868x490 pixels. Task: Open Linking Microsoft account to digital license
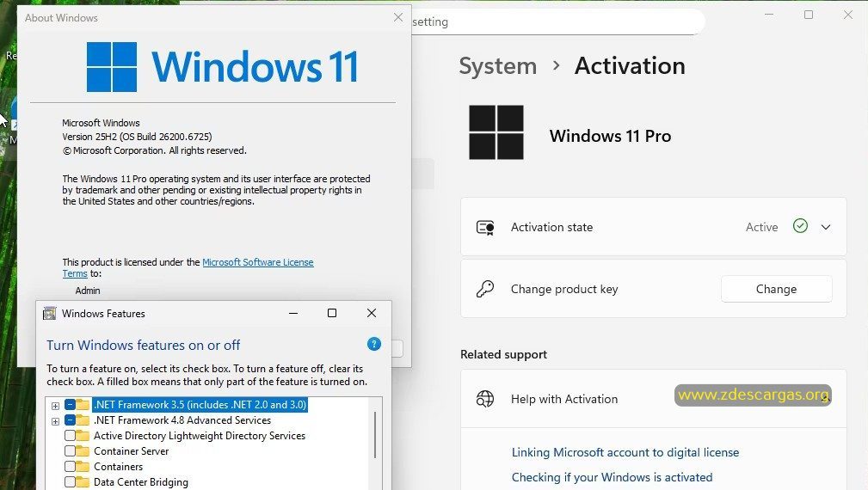pos(625,452)
